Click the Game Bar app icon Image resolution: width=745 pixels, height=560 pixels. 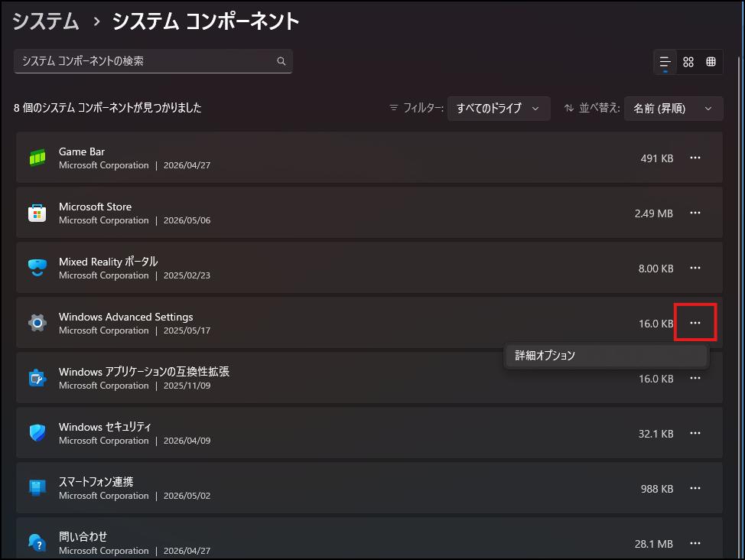[37, 158]
